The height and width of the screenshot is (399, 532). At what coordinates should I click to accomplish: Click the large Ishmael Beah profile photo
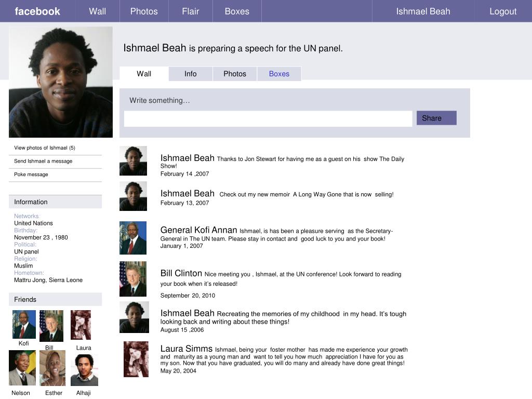point(61,82)
